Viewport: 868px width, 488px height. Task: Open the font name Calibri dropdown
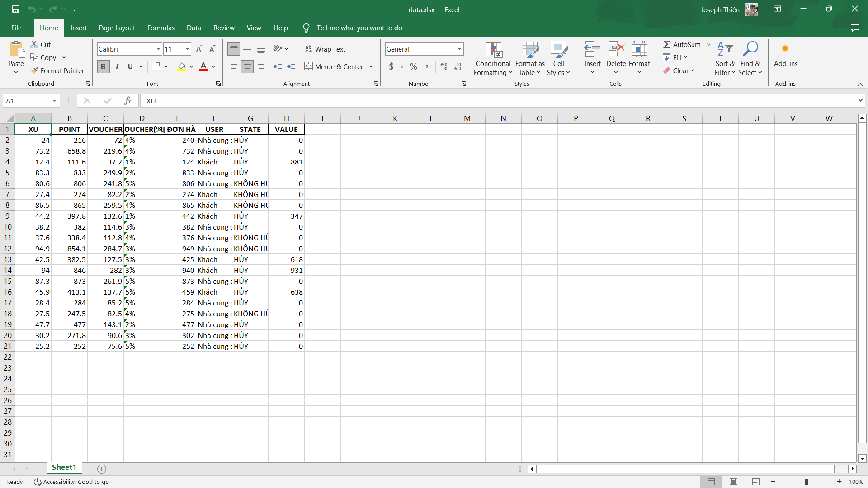[x=158, y=49]
